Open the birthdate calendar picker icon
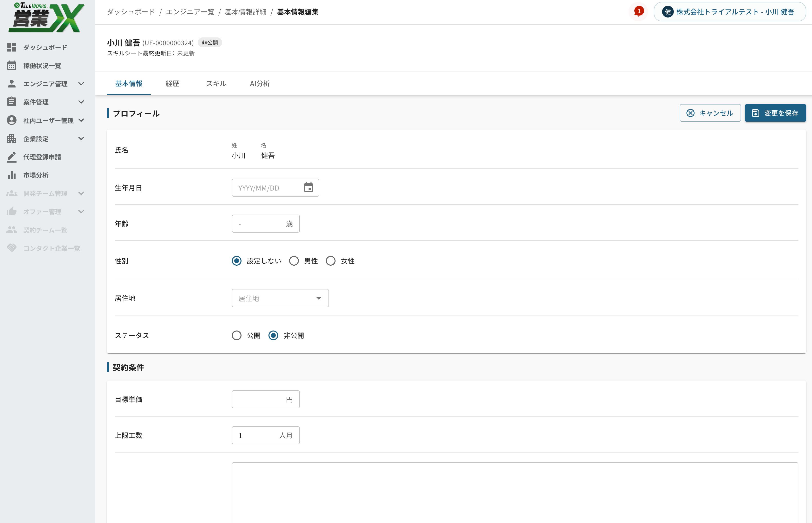Screen dimensions: 812x523 (x=308, y=187)
